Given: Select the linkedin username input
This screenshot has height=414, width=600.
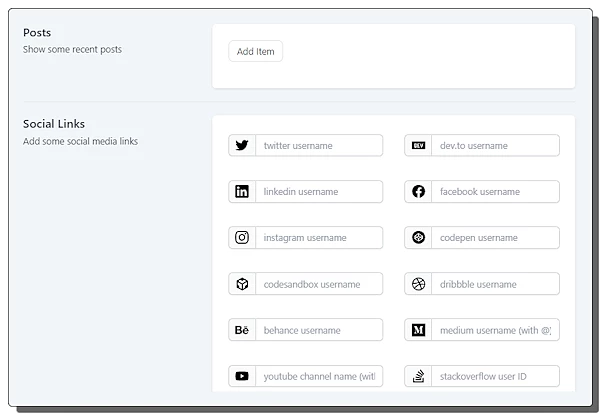Looking at the screenshot, I should [319, 191].
